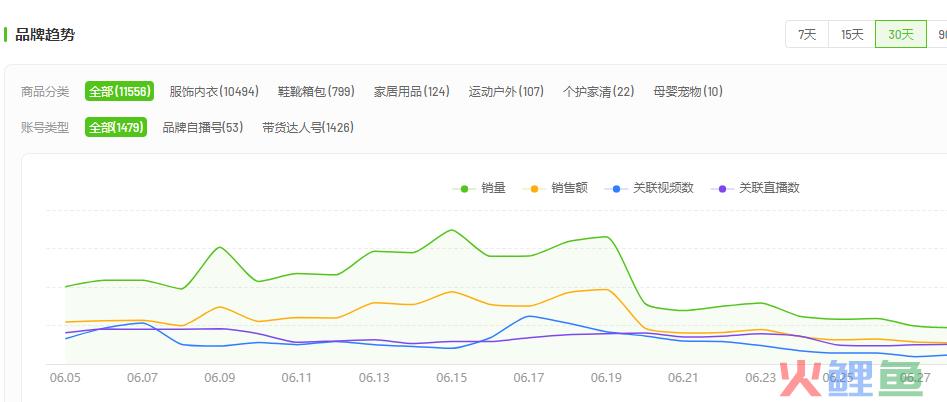Click the 06.09 date axis label
Viewport: 947px width, 402px height.
tap(219, 378)
